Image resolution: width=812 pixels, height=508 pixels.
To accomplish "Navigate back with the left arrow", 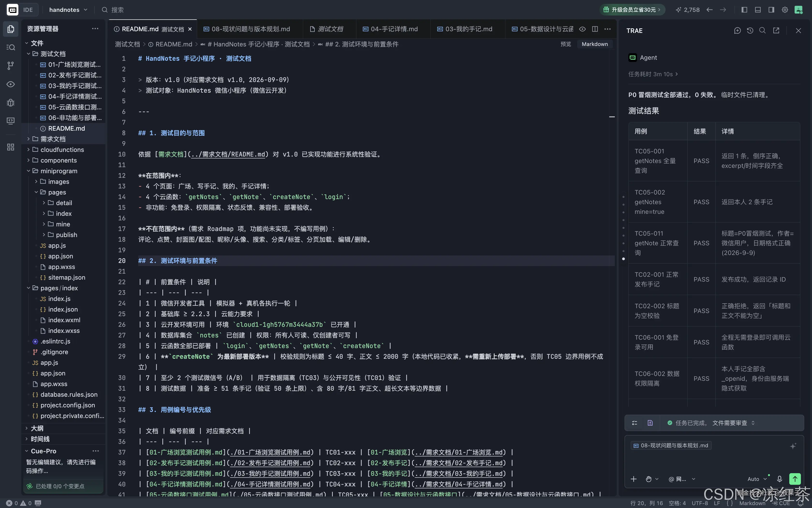I will click(709, 10).
